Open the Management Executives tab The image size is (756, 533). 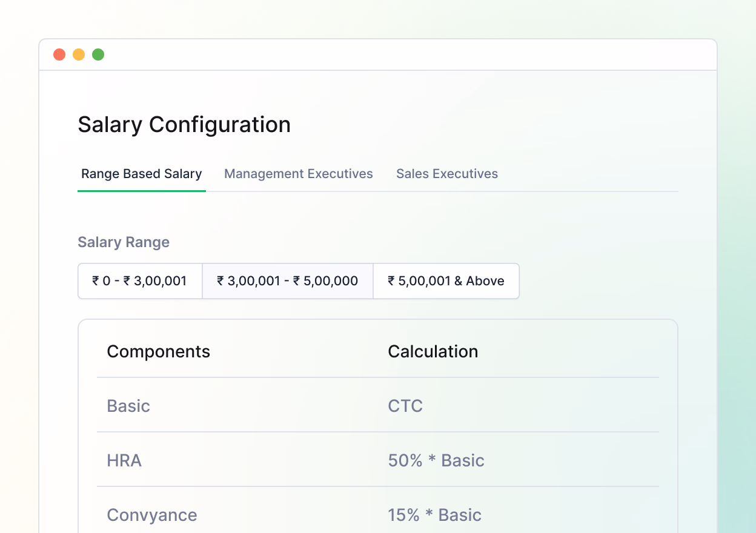click(x=299, y=174)
